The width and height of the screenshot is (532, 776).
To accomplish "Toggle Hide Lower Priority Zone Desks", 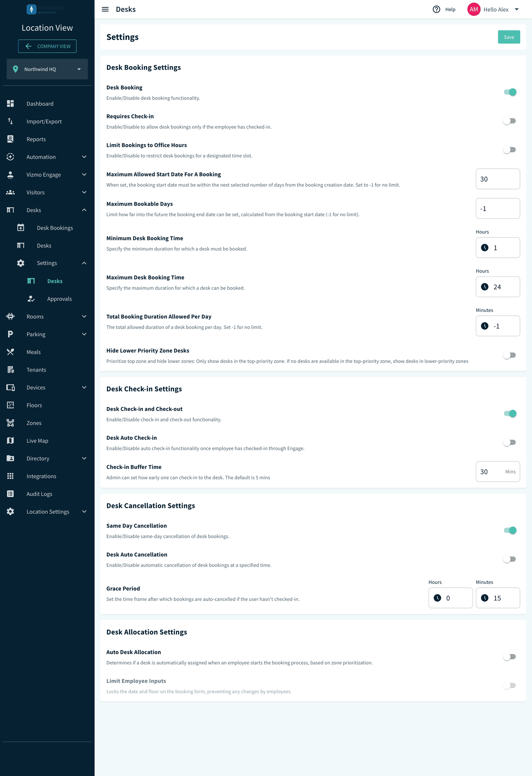I will (510, 355).
